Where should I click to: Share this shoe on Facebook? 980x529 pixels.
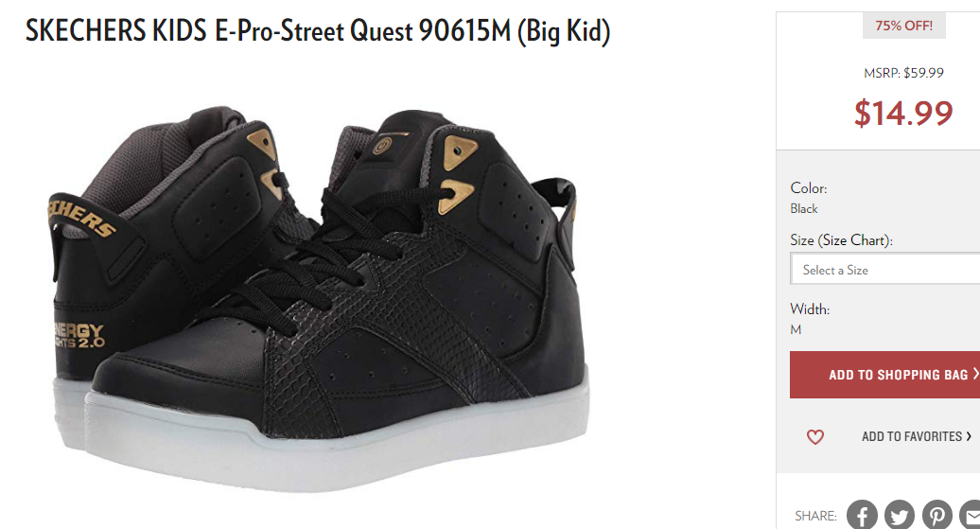[862, 515]
